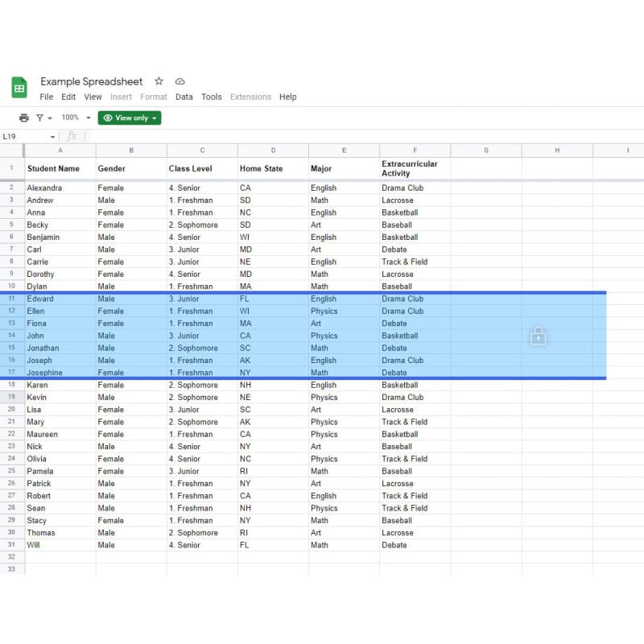Click the fx formula icon
The width and height of the screenshot is (644, 644).
[x=72, y=137]
